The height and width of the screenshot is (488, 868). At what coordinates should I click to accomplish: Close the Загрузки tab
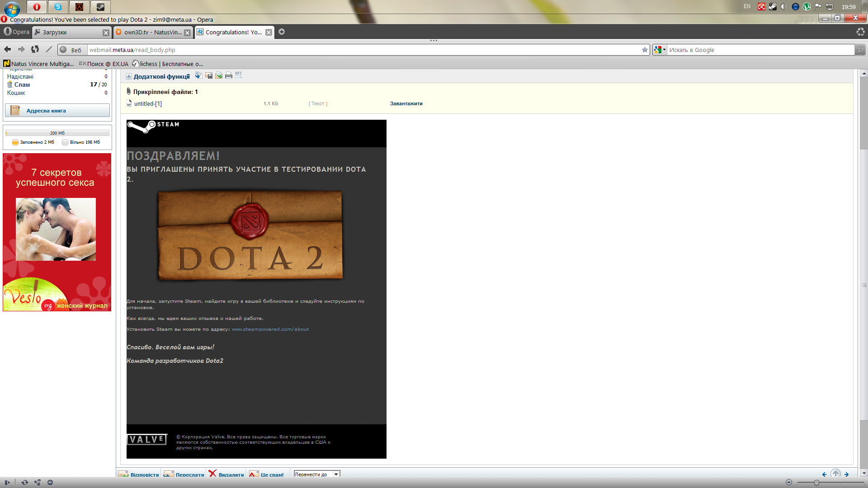click(106, 33)
